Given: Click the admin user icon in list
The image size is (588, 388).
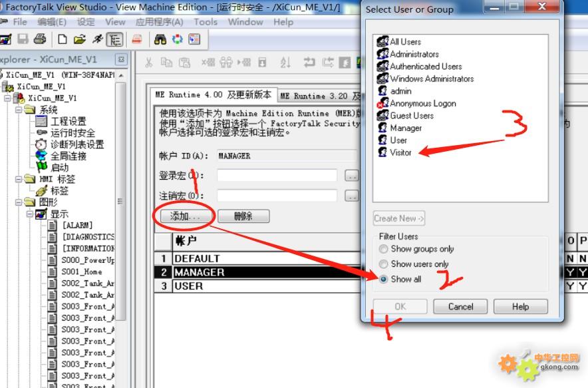Looking at the screenshot, I should pyautogui.click(x=382, y=91).
